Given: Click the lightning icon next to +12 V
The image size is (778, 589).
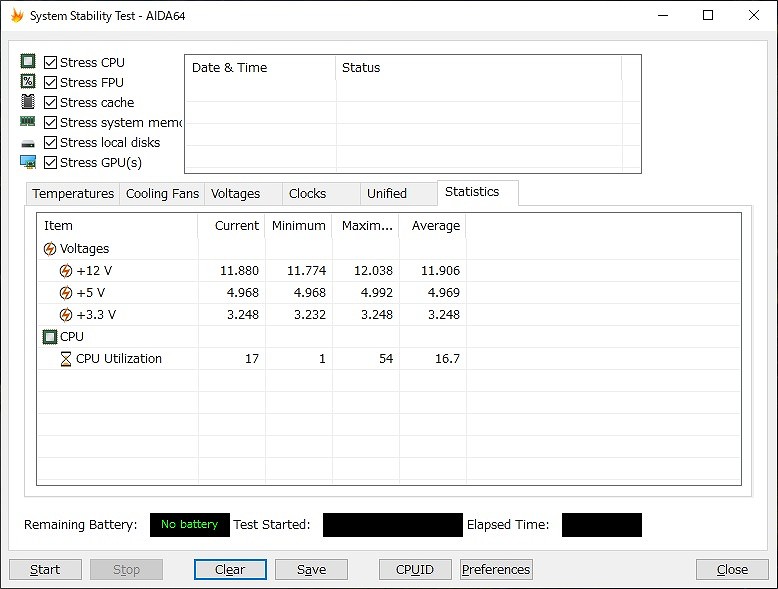Looking at the screenshot, I should pyautogui.click(x=66, y=271).
